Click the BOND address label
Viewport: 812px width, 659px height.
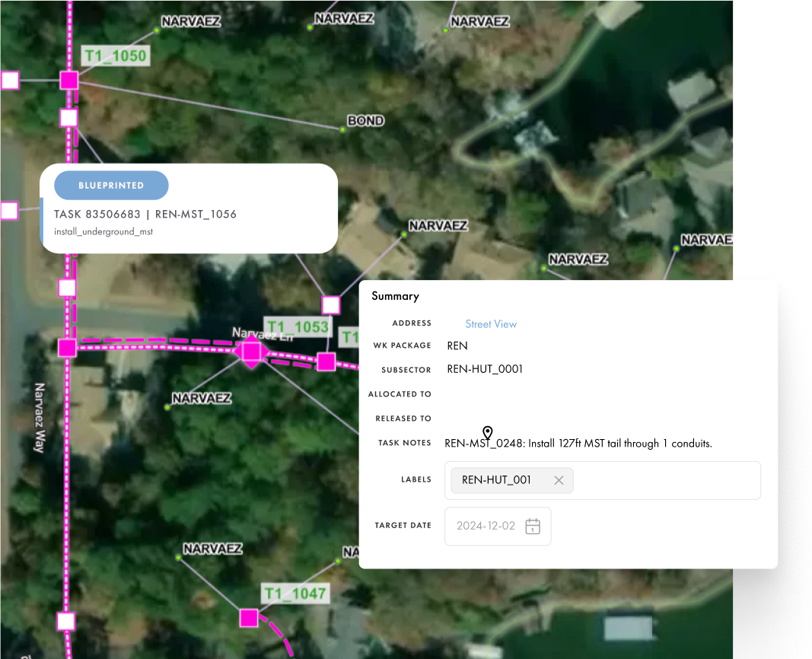365,121
